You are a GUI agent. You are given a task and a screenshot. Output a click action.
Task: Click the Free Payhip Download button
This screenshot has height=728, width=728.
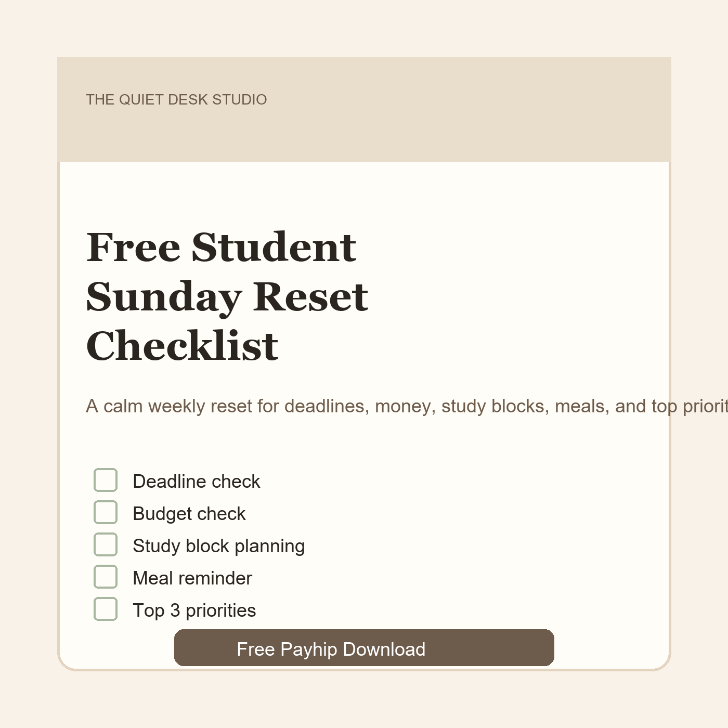click(364, 648)
